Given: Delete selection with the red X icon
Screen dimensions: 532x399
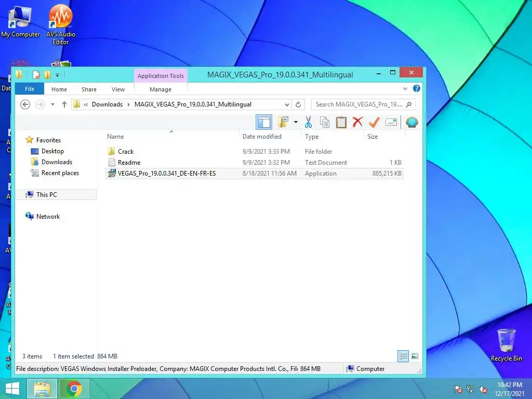Looking at the screenshot, I should (x=357, y=122).
